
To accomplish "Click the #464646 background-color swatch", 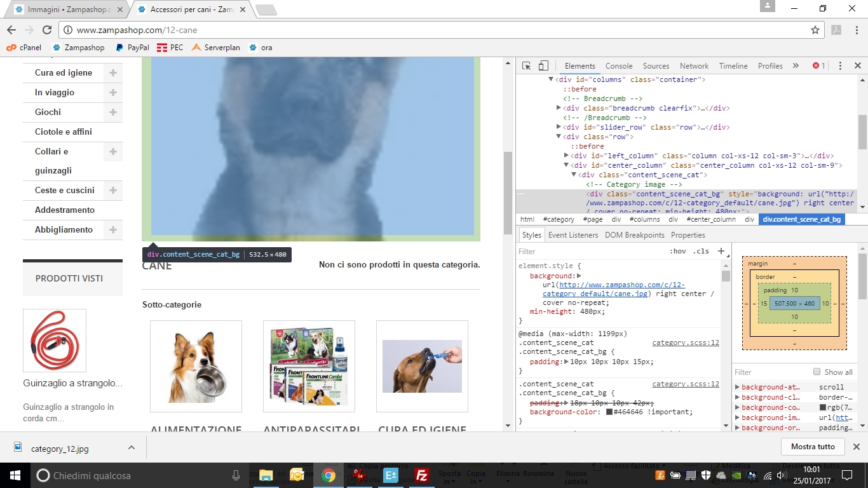I will [609, 412].
